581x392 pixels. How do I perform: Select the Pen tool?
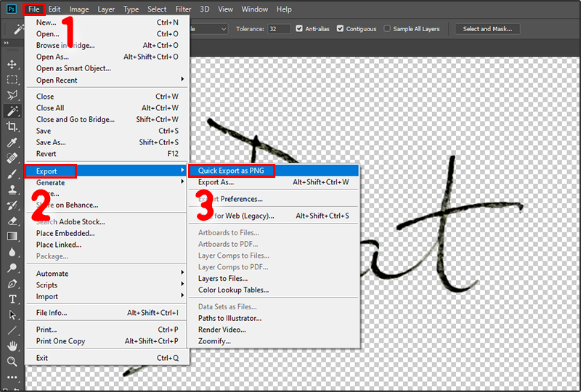(12, 283)
